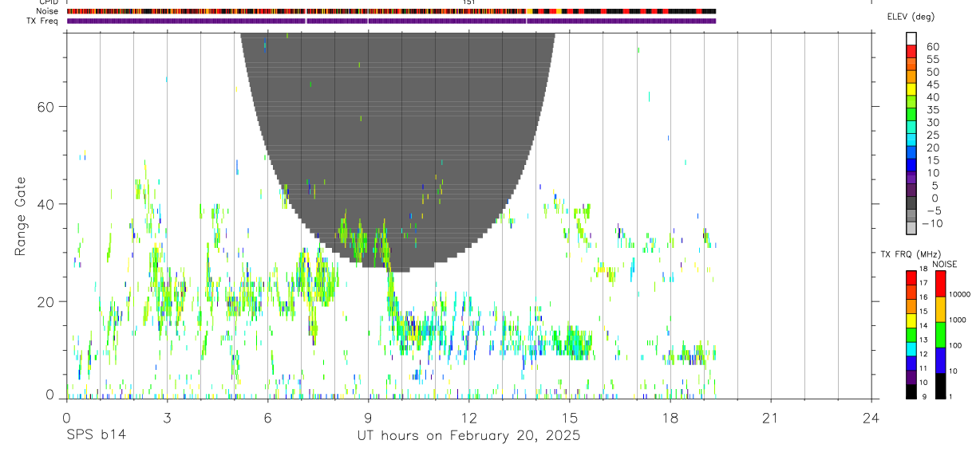This screenshot has width=980, height=452.
Task: Click the "UT hours on February 20, 2025" label
Action: click(468, 436)
